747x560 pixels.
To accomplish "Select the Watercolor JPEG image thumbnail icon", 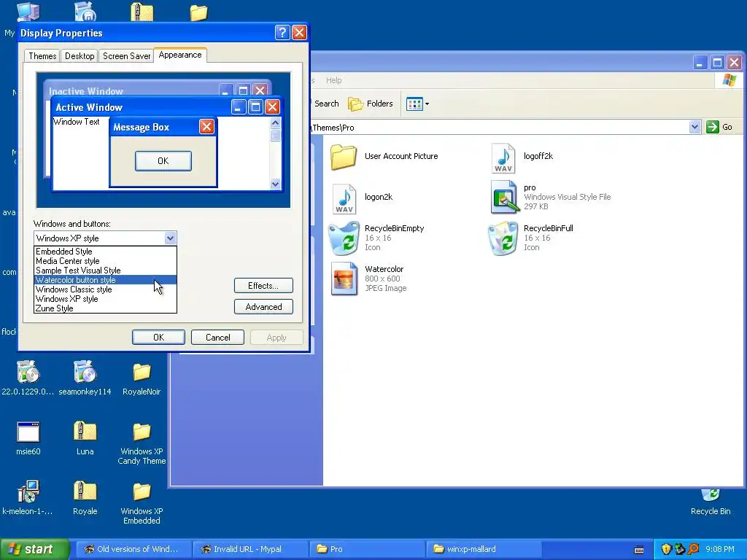I will (x=344, y=279).
